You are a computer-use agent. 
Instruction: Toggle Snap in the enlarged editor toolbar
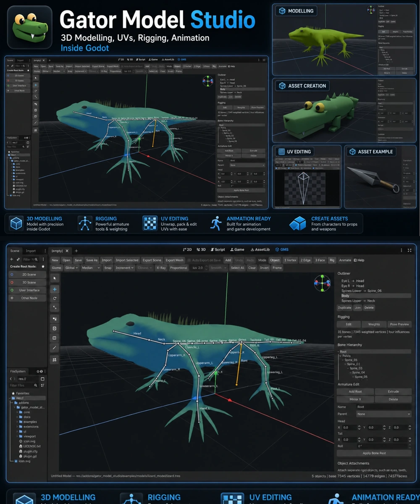(108, 268)
